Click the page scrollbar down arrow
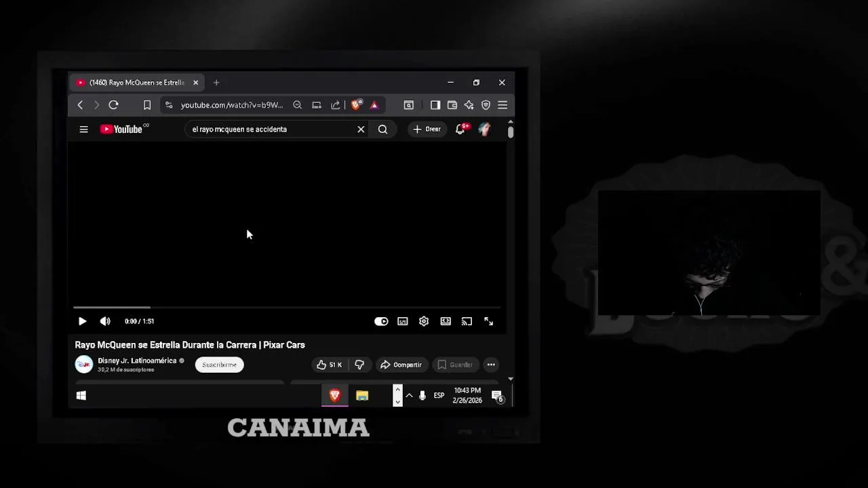Viewport: 868px width, 488px height. click(510, 379)
